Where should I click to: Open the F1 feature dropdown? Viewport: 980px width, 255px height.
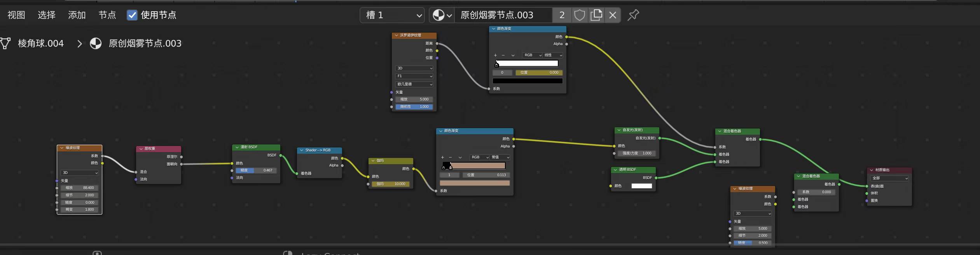click(x=414, y=76)
